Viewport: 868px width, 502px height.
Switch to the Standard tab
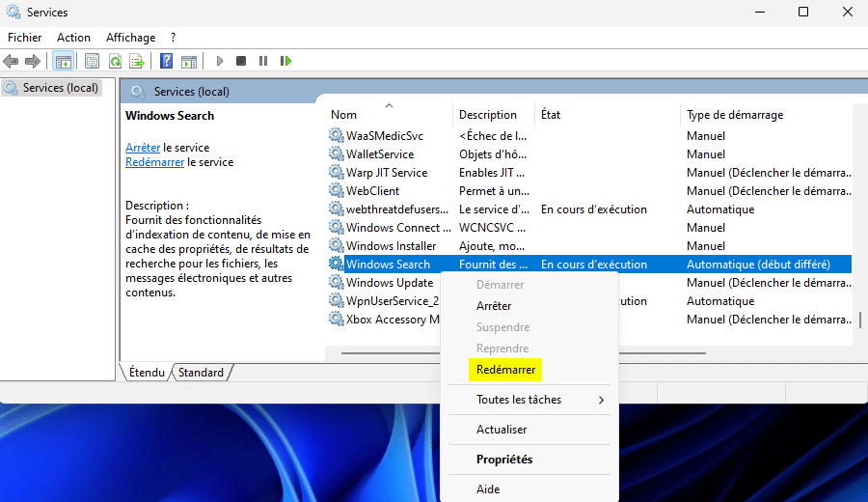pyautogui.click(x=201, y=373)
